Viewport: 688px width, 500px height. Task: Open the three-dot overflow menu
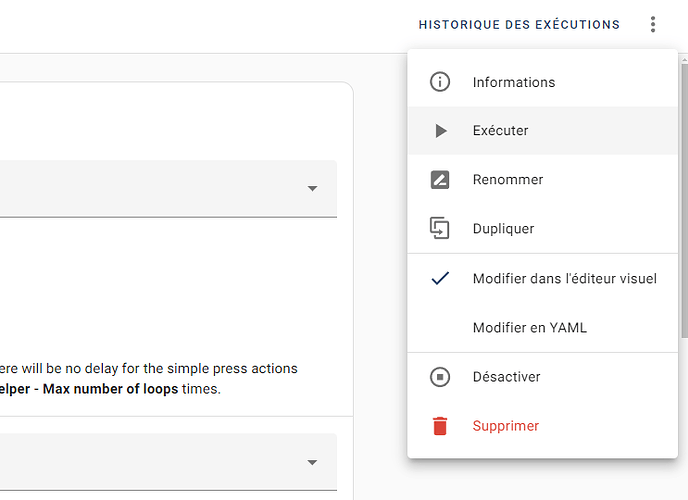click(653, 25)
